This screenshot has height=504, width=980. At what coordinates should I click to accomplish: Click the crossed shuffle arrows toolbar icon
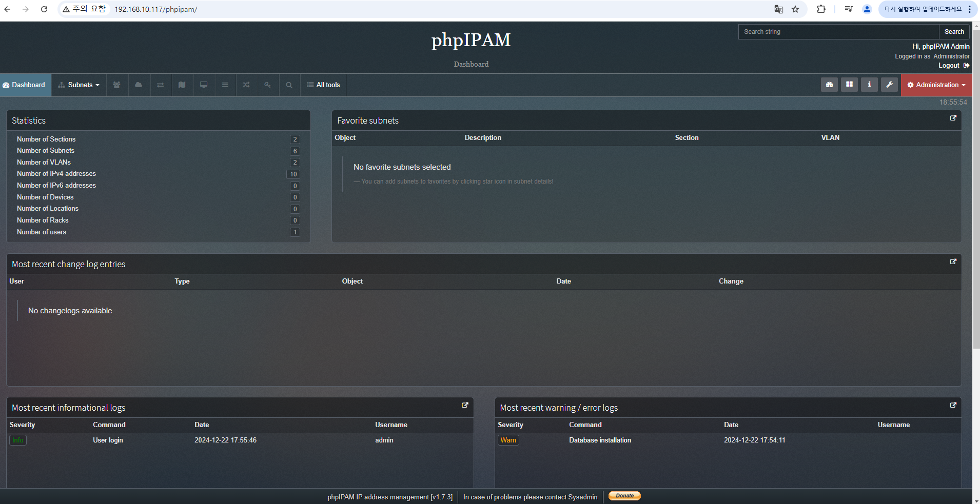(x=246, y=85)
